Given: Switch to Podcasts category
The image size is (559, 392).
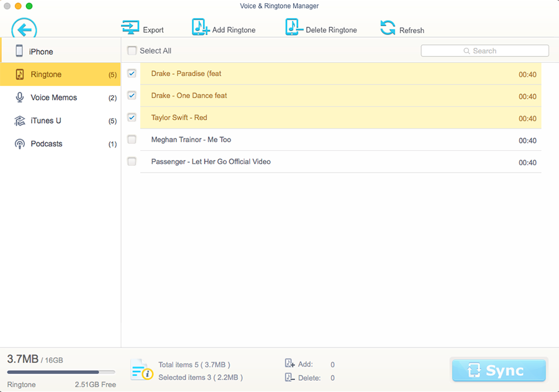Looking at the screenshot, I should tap(60, 144).
